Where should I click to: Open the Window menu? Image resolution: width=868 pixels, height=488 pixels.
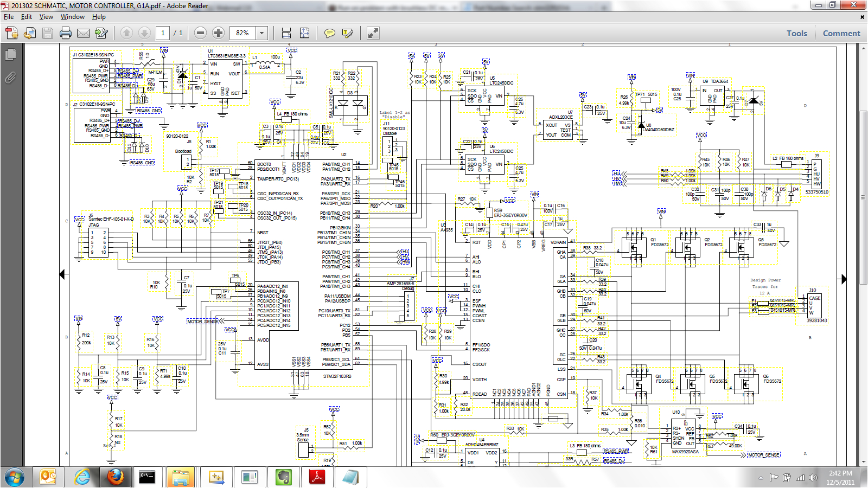click(x=72, y=17)
